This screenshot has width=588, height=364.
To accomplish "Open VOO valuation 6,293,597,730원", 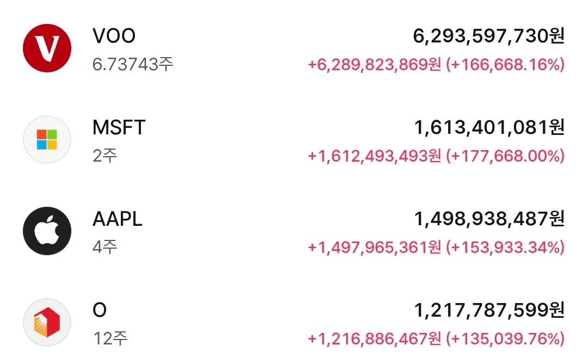I will coord(488,36).
